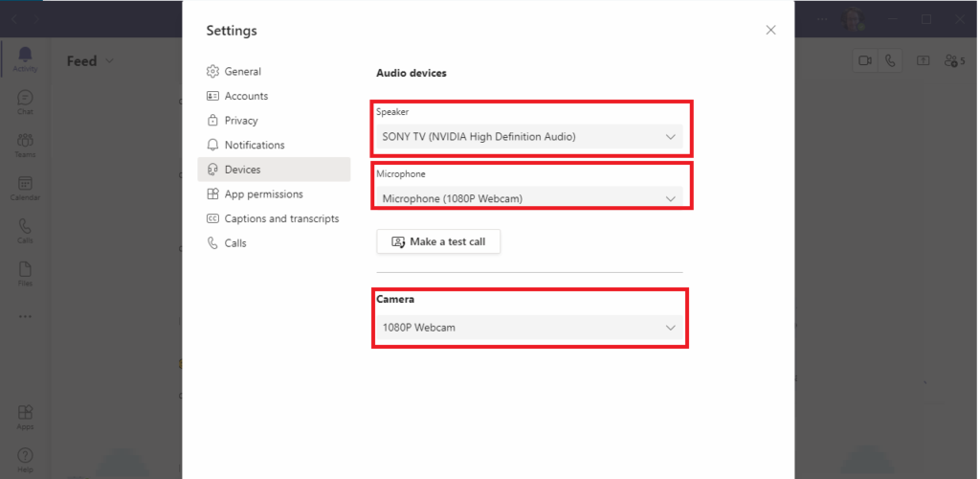The image size is (980, 479).
Task: Open the Microphone device dropdown
Action: (x=529, y=197)
